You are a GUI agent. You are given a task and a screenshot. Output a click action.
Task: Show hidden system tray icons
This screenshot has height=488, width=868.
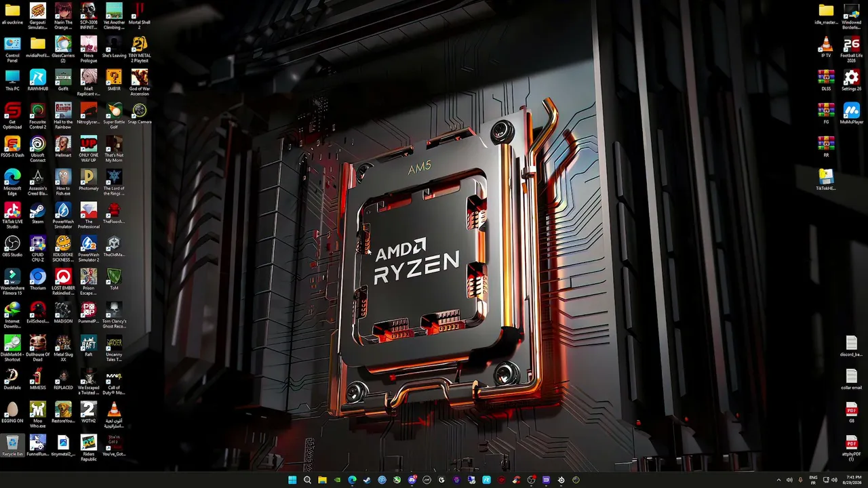click(x=778, y=480)
